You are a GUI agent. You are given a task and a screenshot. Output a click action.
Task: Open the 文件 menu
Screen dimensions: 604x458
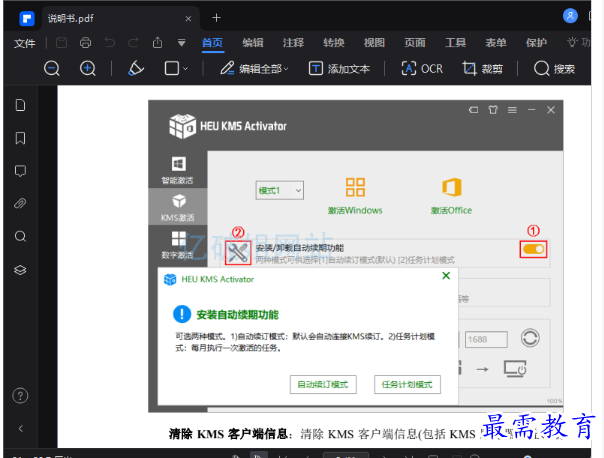click(24, 43)
